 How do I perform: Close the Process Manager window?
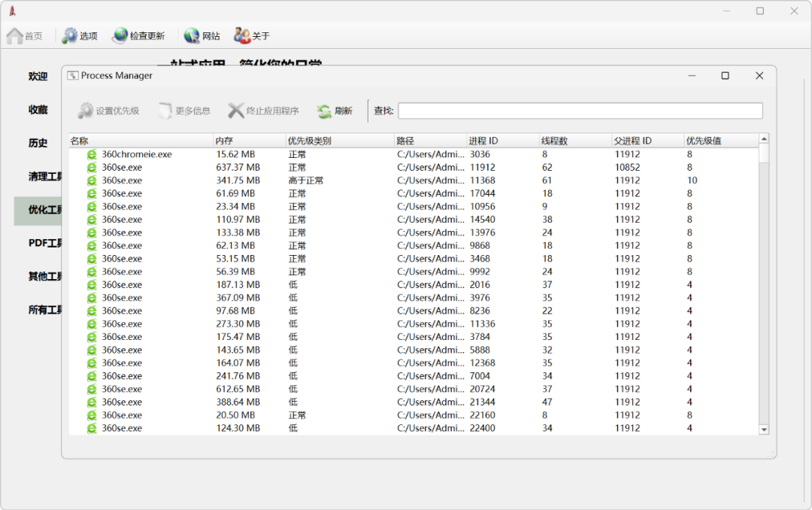[x=759, y=76]
